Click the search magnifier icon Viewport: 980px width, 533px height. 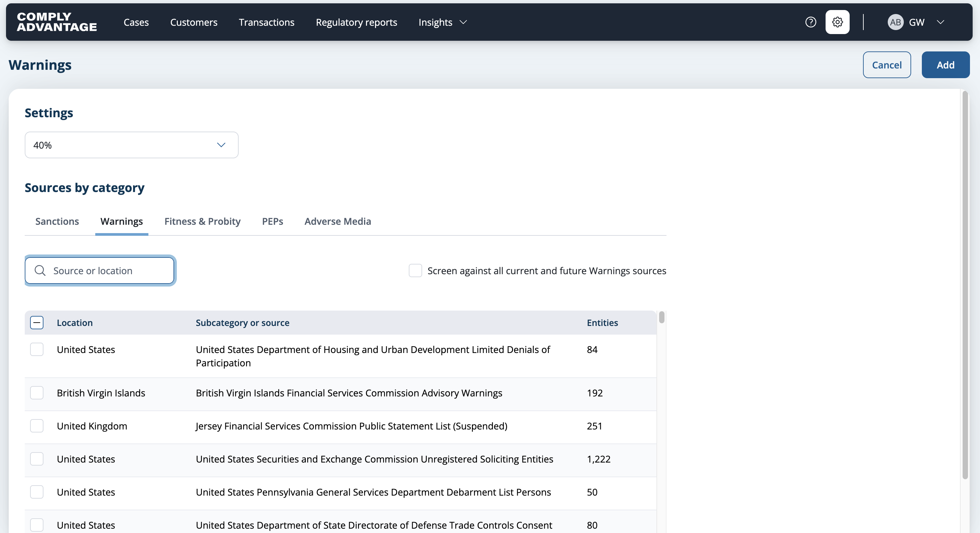click(40, 270)
